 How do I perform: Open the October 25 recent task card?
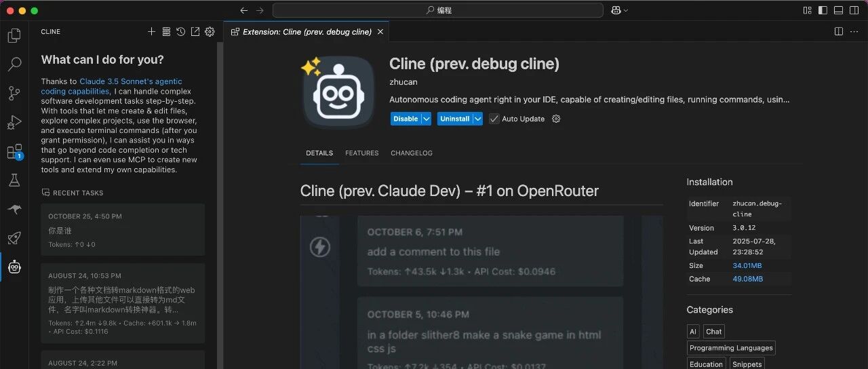pyautogui.click(x=123, y=229)
